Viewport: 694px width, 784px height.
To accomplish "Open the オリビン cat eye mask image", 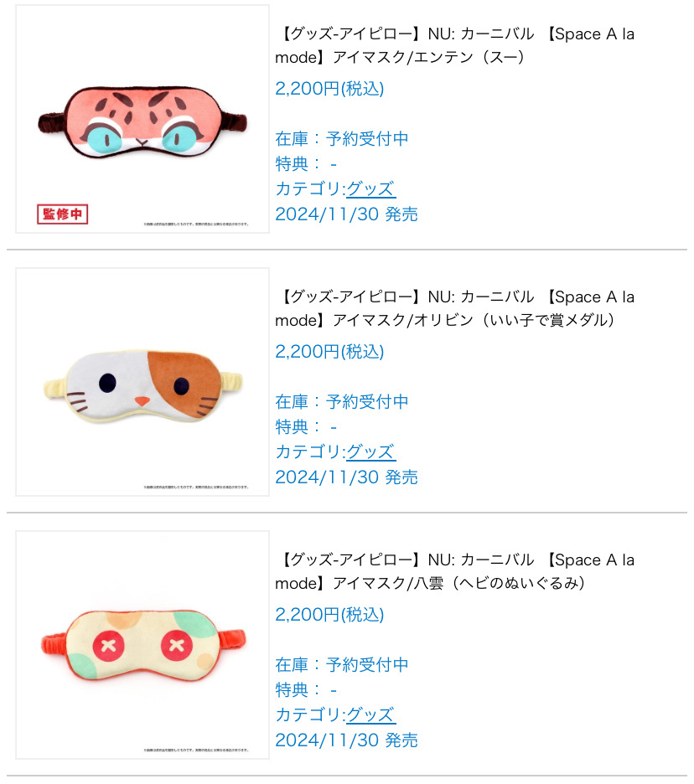I will (x=142, y=382).
